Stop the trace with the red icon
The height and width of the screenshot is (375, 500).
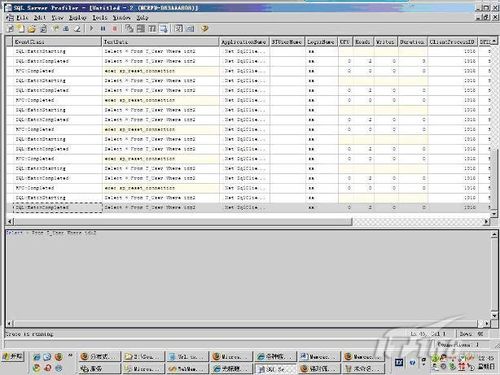click(114, 29)
